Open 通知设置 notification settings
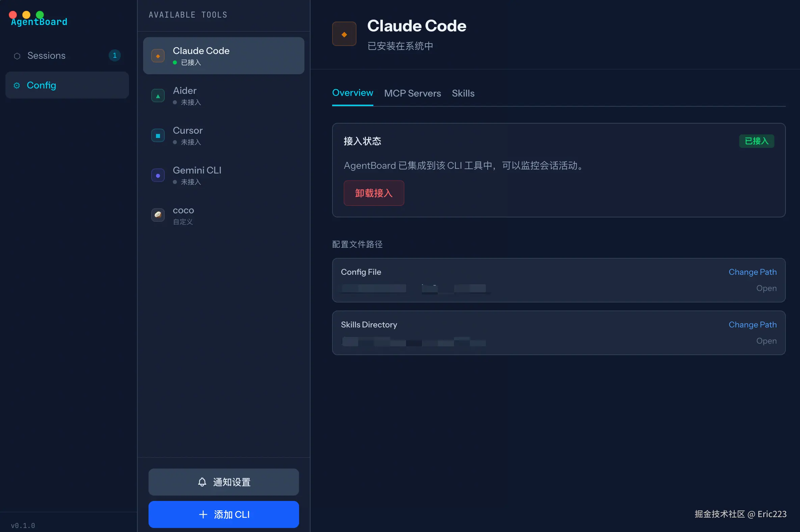 223,482
